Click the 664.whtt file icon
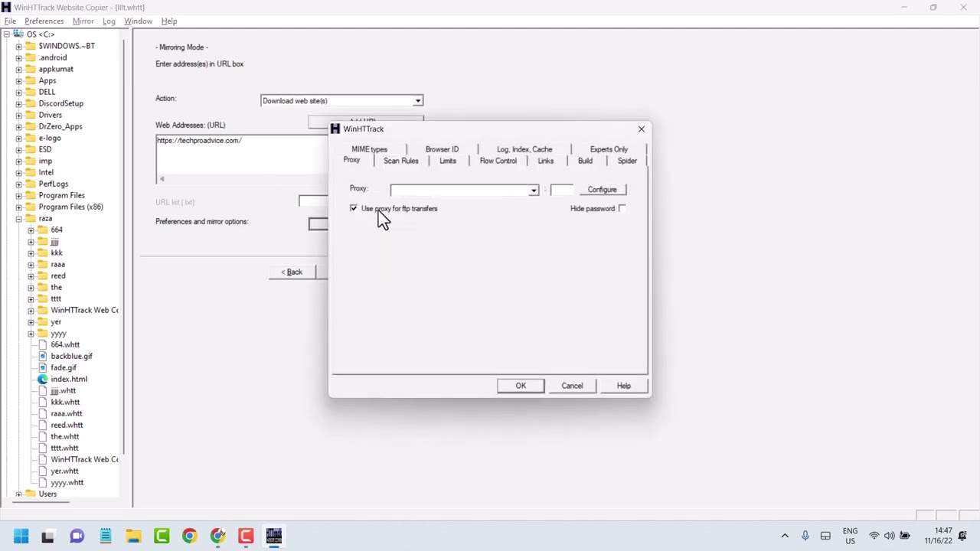 tap(44, 344)
